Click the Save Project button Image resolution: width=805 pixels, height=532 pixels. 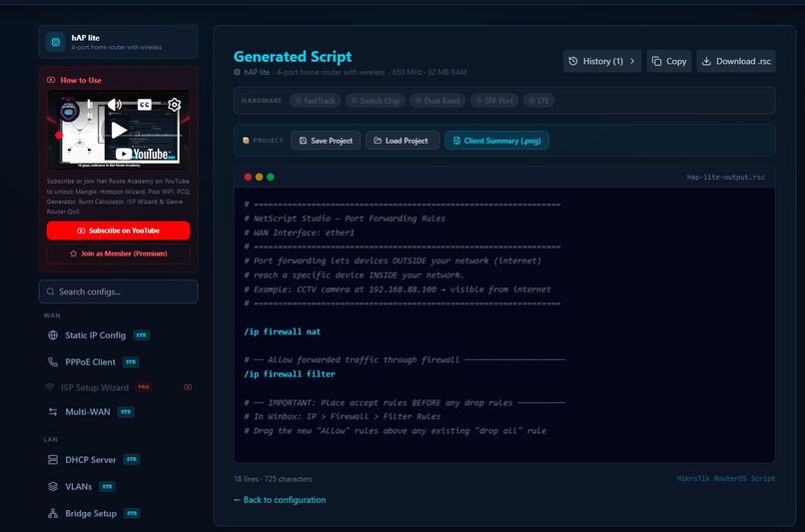(326, 141)
